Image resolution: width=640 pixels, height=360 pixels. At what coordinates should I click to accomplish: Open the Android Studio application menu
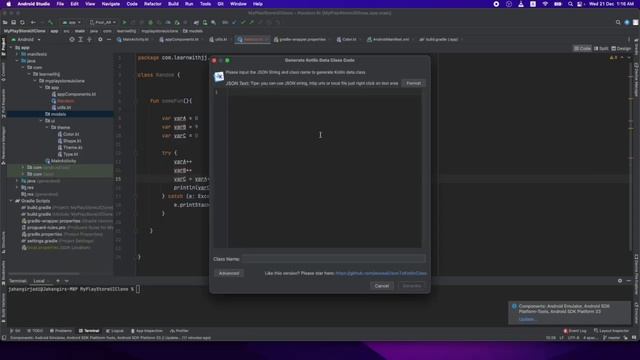(x=33, y=4)
